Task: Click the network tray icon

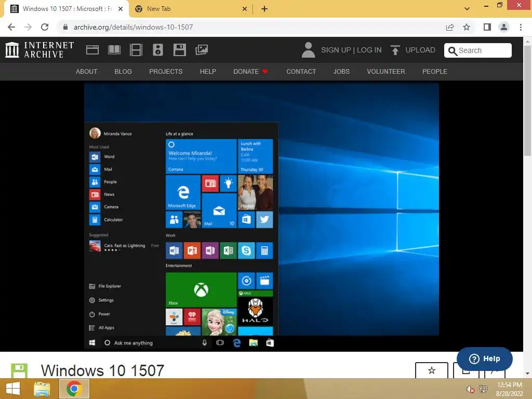Action: coord(483,389)
